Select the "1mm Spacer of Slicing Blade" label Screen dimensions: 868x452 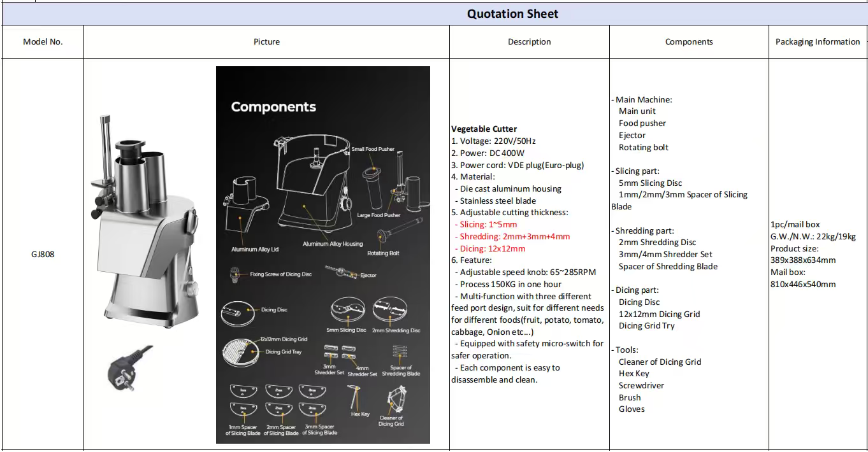(x=243, y=430)
